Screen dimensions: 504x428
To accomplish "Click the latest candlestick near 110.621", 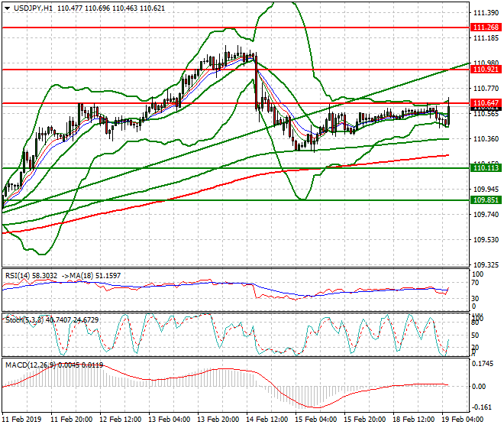I will pyautogui.click(x=448, y=112).
